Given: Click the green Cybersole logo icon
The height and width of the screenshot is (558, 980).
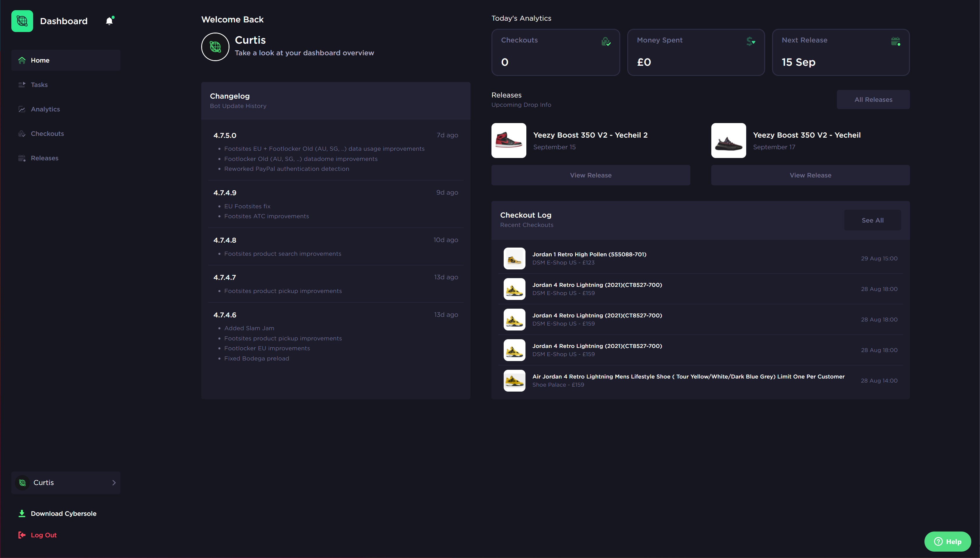Looking at the screenshot, I should [x=22, y=21].
